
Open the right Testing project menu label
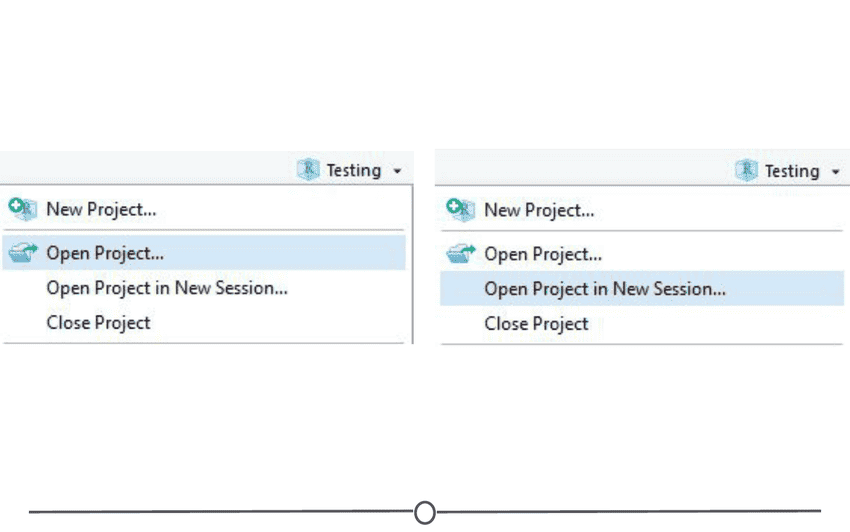point(792,171)
